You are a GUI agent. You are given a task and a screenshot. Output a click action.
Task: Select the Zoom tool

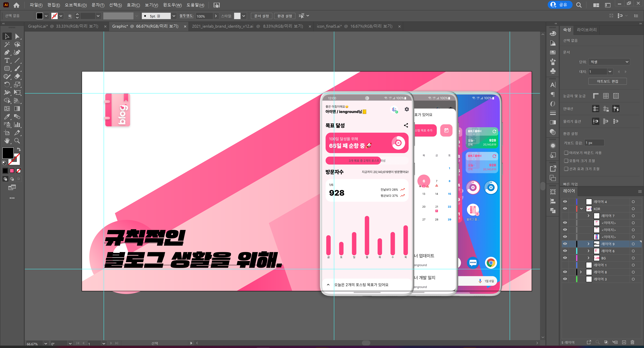coord(17,141)
